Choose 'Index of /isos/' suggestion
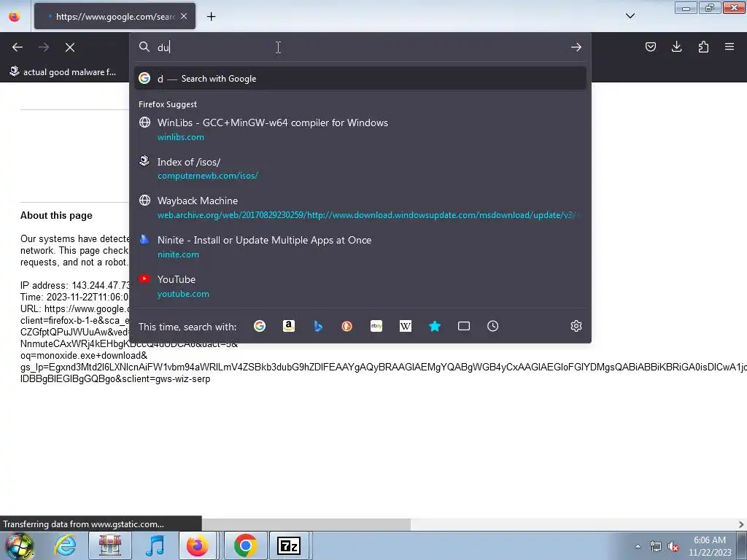The image size is (747, 560). pos(360,168)
